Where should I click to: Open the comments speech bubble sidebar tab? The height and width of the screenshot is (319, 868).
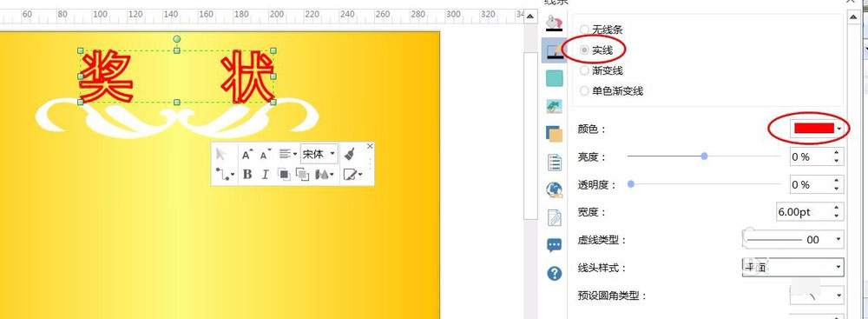tap(554, 245)
